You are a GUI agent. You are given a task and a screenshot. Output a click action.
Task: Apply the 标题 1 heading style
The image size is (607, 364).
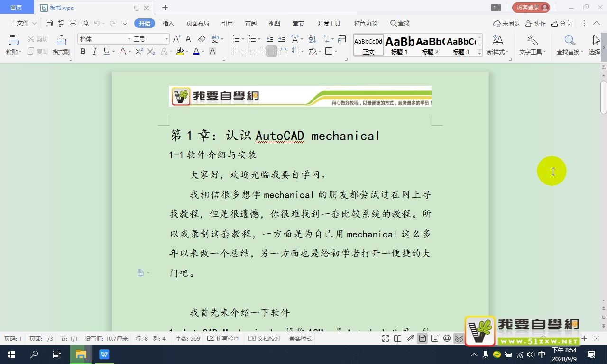tap(399, 46)
